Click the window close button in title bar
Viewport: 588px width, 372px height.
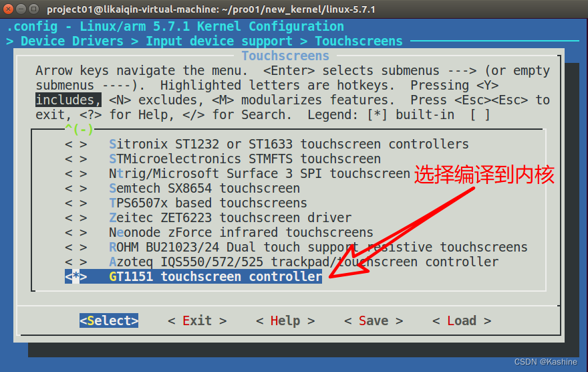coord(7,9)
